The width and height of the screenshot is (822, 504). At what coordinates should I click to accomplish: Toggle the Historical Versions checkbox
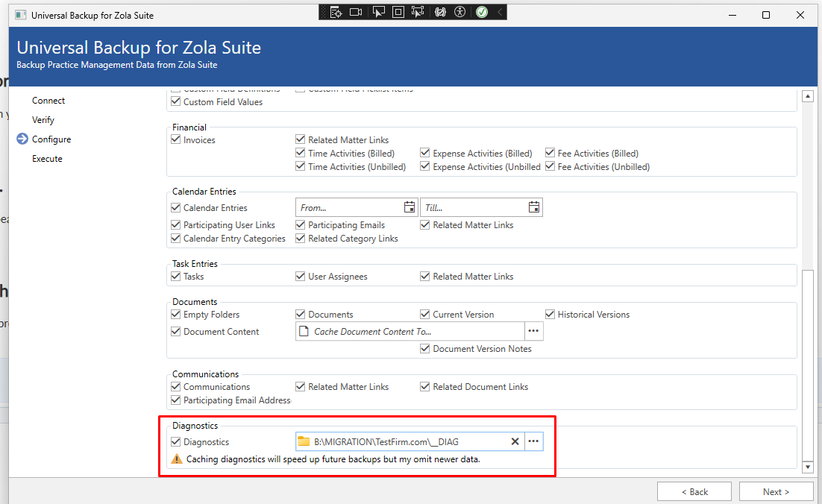[x=550, y=315]
